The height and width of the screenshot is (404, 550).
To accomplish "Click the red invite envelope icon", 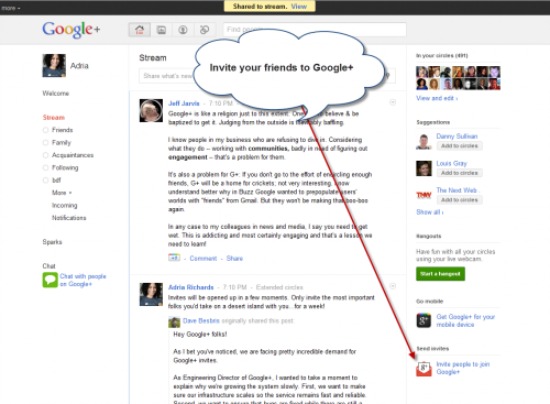I will pyautogui.click(x=424, y=369).
